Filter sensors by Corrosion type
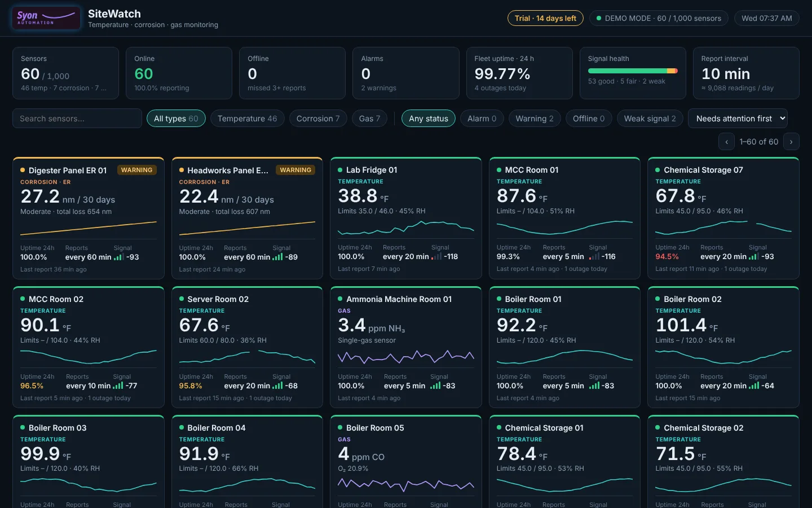This screenshot has width=812, height=508. [318, 119]
